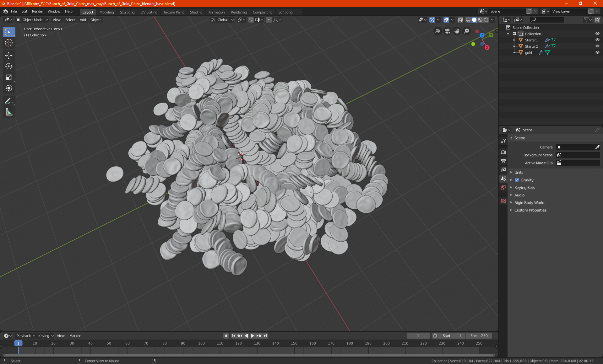
Task: Enable auto keying record button
Action: tap(226, 336)
